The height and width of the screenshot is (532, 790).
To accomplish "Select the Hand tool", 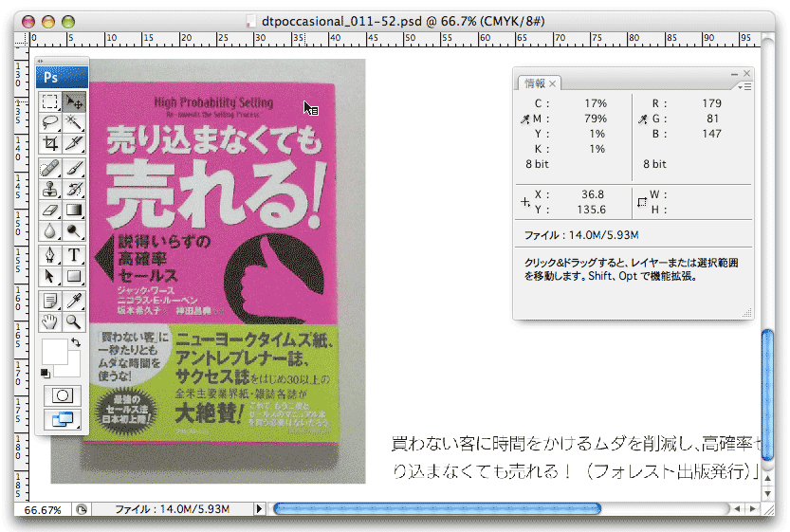I will click(x=50, y=321).
